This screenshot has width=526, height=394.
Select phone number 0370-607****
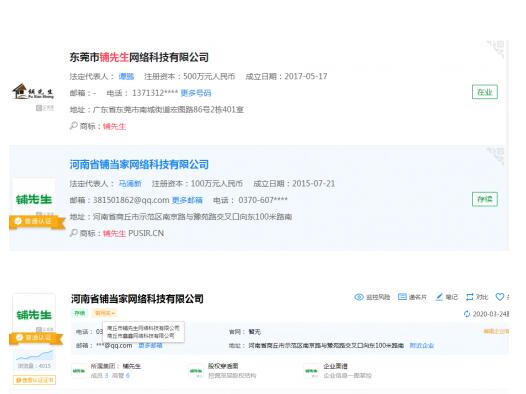pos(263,200)
